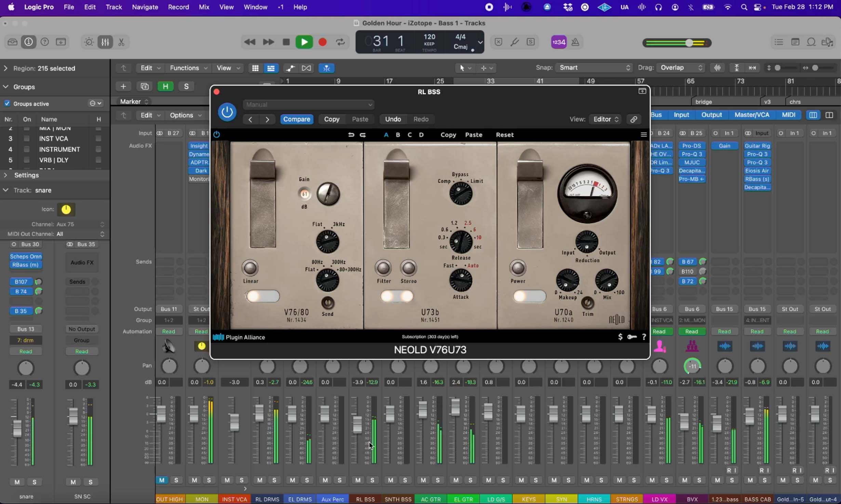Open the Loop Browser icon
Viewport: 841px width, 504px height.
pos(811,42)
